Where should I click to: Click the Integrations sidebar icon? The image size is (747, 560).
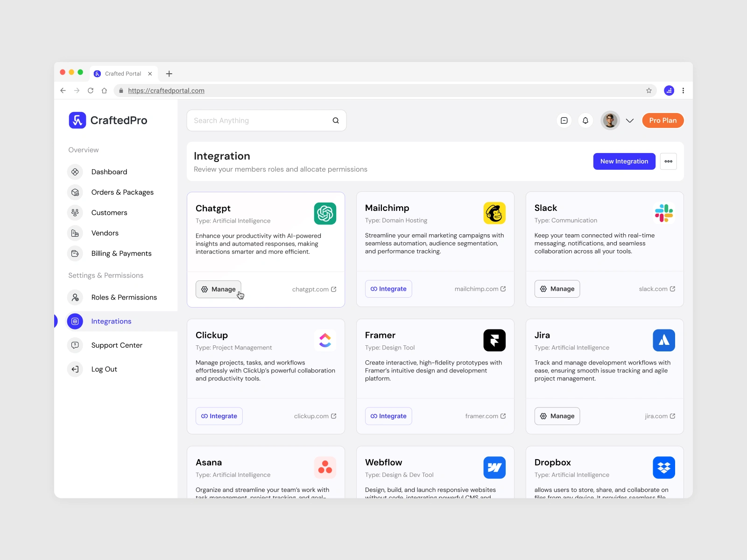pos(75,321)
